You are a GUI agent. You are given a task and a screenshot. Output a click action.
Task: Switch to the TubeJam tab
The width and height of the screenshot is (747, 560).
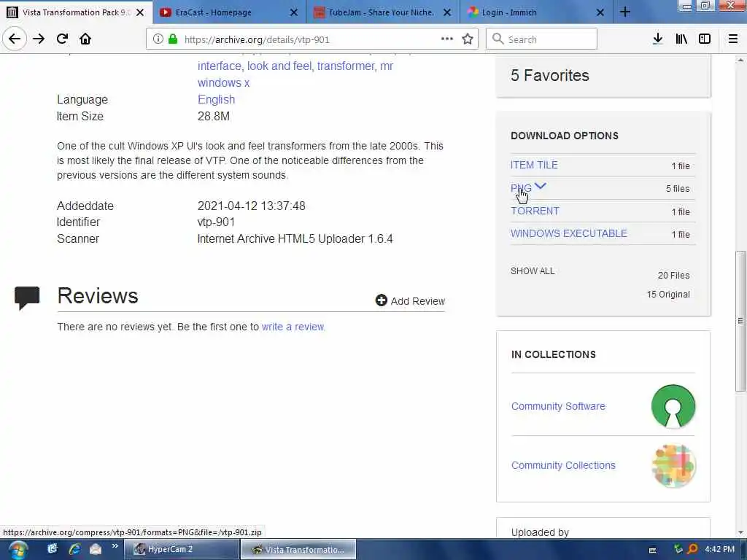[382, 12]
